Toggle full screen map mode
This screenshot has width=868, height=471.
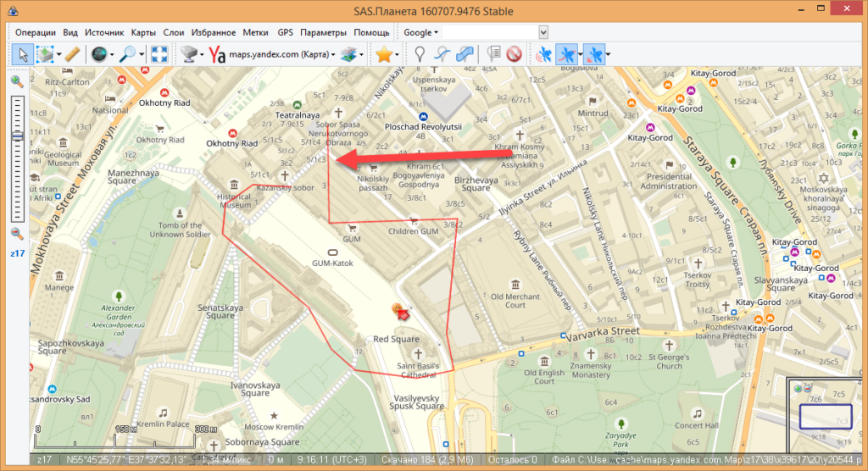[x=159, y=54]
